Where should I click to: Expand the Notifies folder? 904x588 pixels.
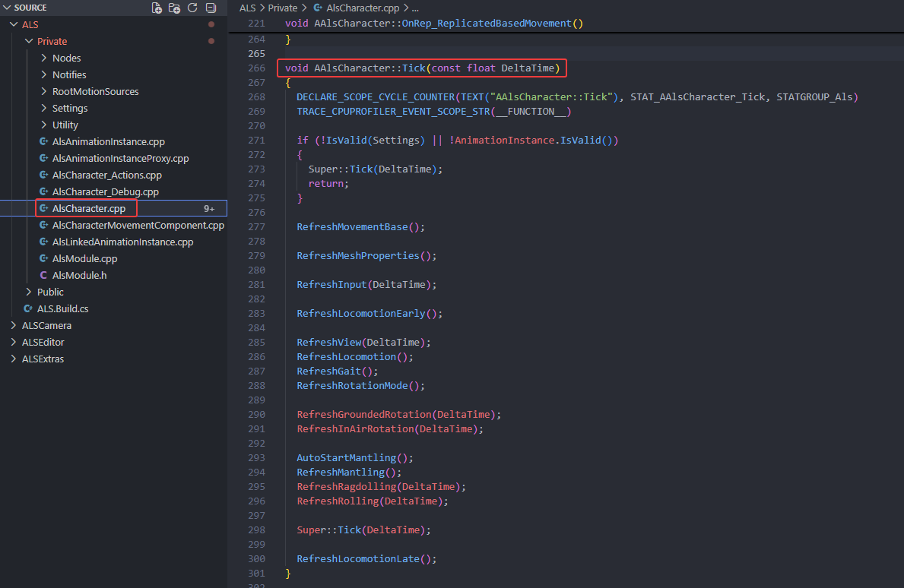pos(44,74)
